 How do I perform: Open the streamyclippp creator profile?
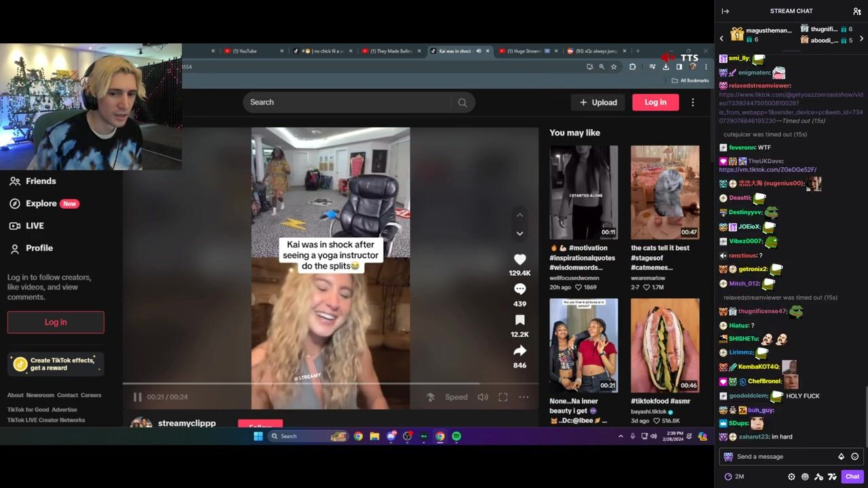click(x=186, y=423)
